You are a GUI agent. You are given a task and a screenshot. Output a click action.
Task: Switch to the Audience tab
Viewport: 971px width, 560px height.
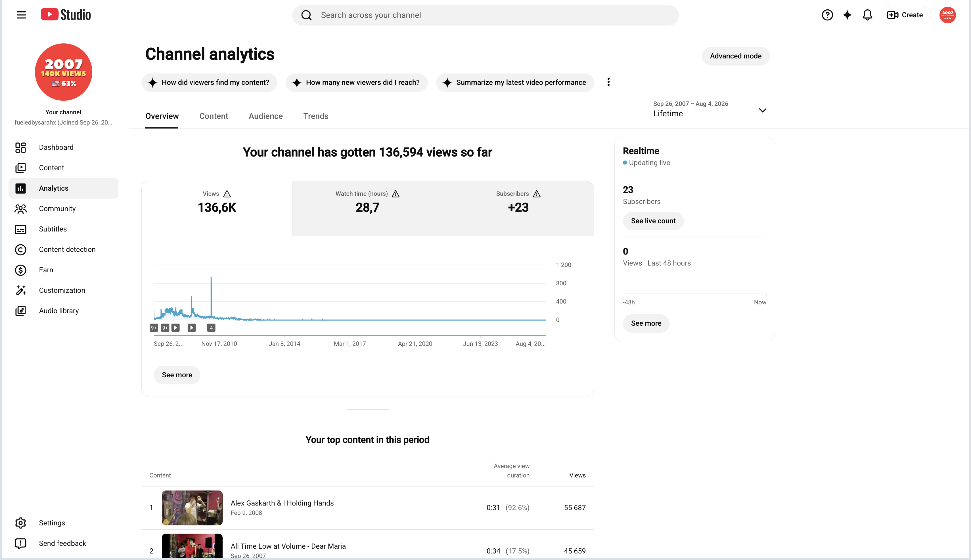tap(265, 116)
